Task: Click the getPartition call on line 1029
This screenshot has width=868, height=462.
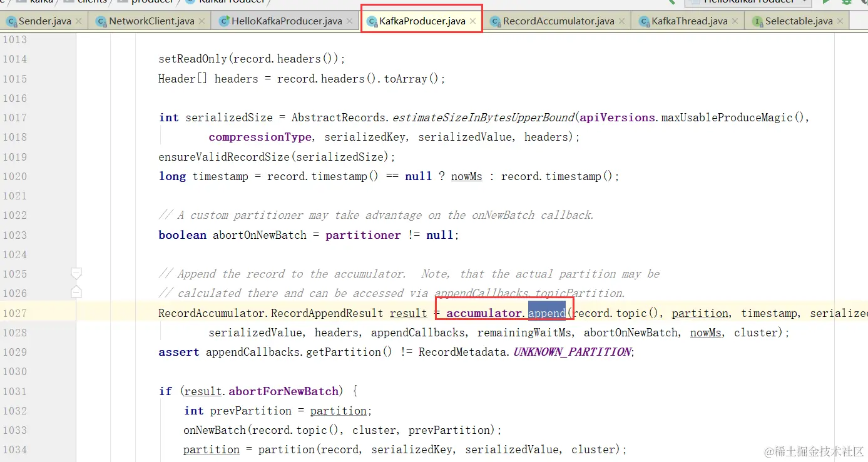Action: (x=344, y=352)
